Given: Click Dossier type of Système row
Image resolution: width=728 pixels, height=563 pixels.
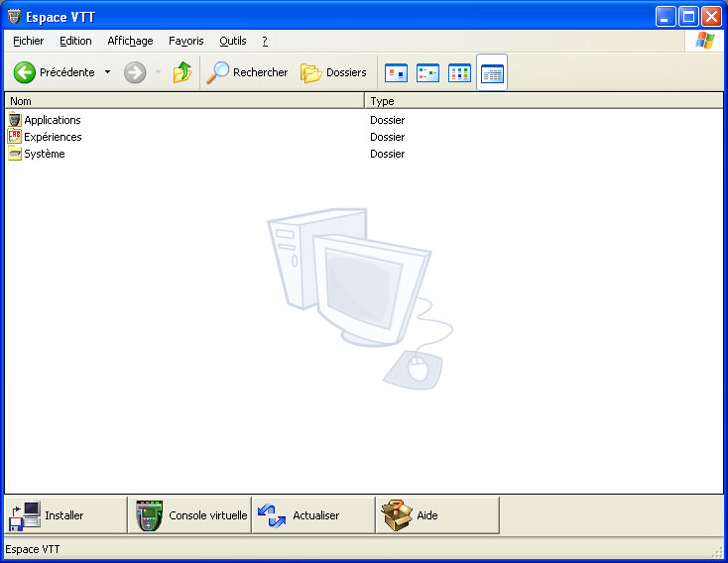Looking at the screenshot, I should pyautogui.click(x=387, y=154).
